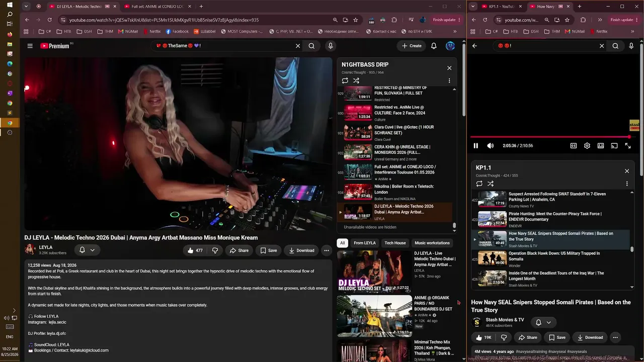
Task: Open YouTube notifications bell in header
Action: click(x=434, y=46)
